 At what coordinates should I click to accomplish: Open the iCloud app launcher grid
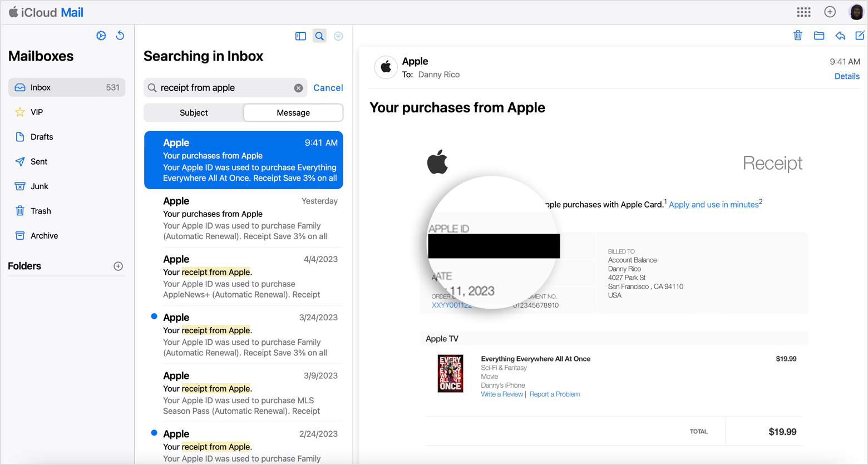803,12
